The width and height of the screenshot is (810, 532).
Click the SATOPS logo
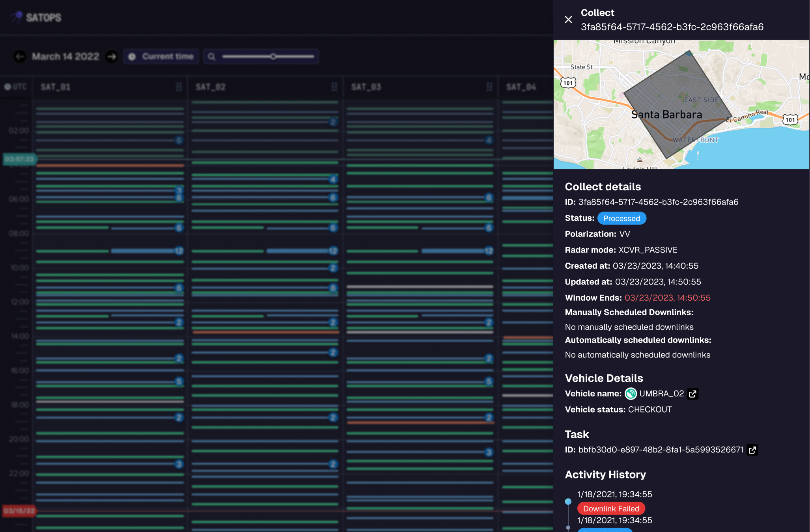tap(36, 17)
